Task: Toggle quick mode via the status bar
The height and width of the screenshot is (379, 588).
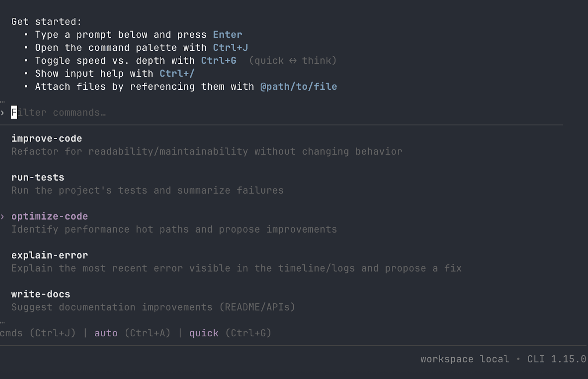Action: pos(204,333)
